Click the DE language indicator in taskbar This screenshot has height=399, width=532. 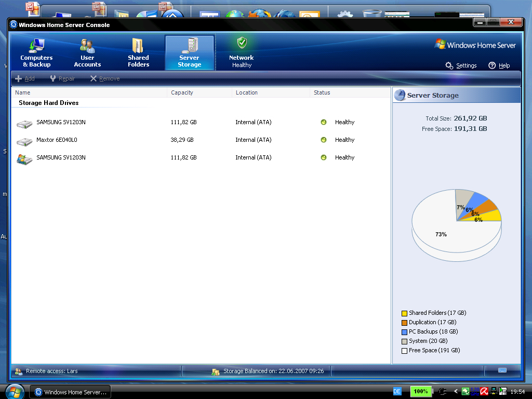click(x=397, y=392)
